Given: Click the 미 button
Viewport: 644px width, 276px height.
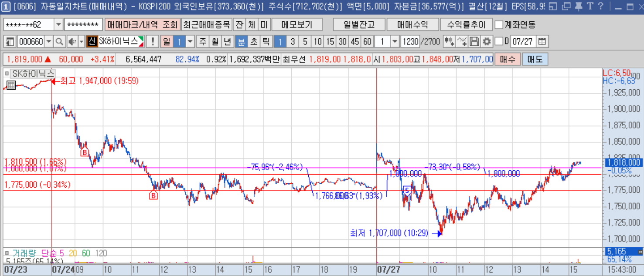Looking at the screenshot, I should (x=264, y=25).
